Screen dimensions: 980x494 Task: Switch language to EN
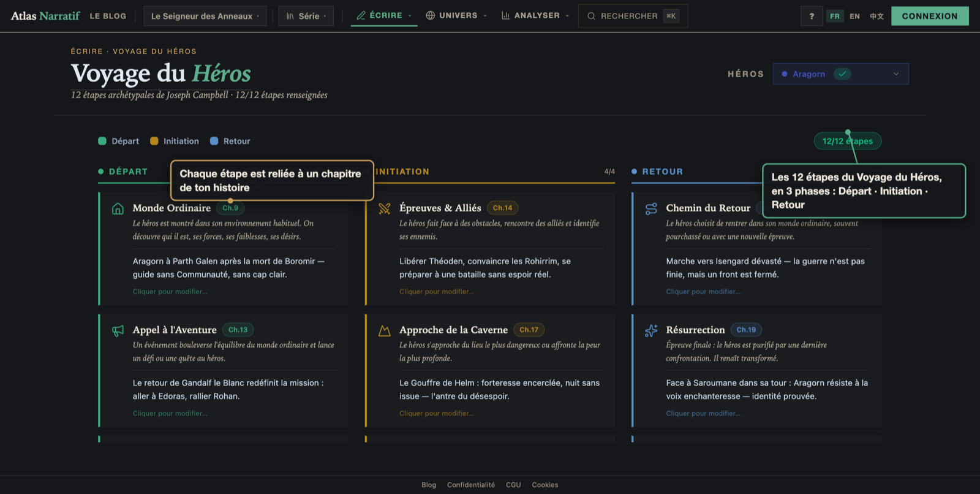854,16
